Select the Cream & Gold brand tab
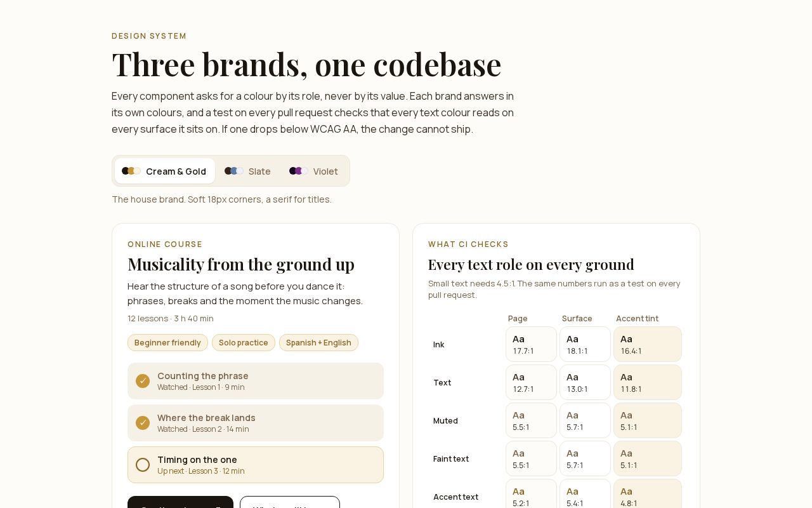This screenshot has width=812, height=508. [x=165, y=171]
